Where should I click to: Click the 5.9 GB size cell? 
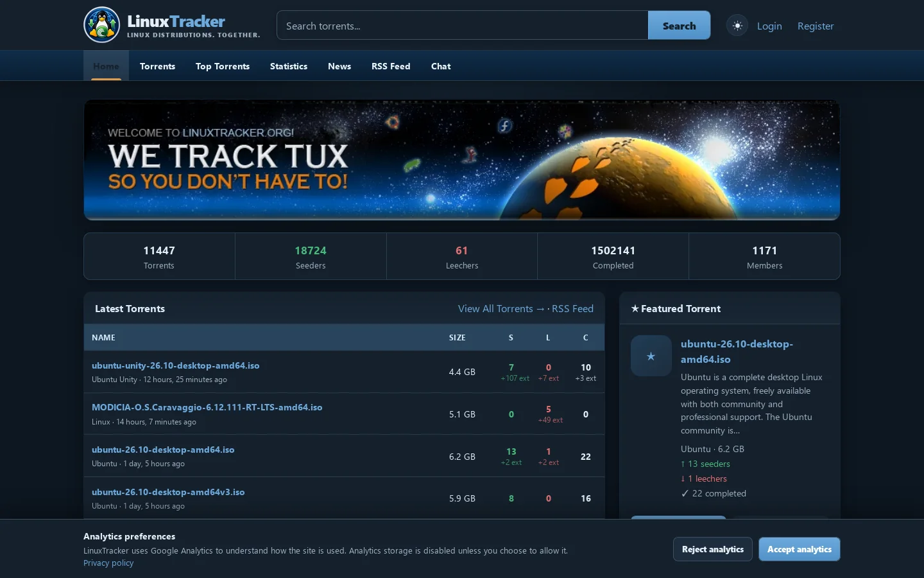[x=462, y=498]
